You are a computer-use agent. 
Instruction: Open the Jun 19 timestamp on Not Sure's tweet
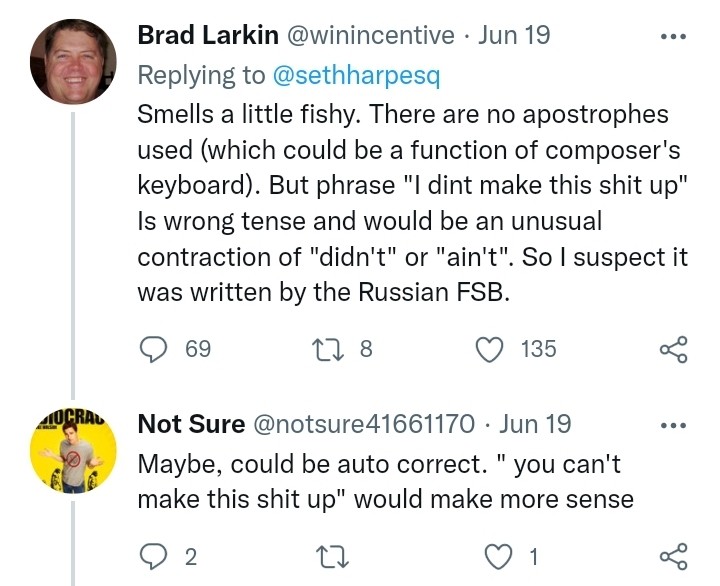pos(535,424)
